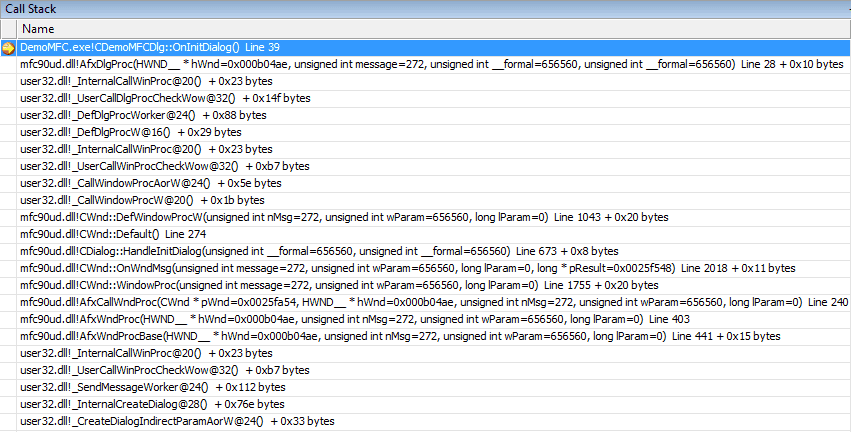Screen dimensions: 851x432
Task: Select the CWnd::Default() Line 274 frame
Action: 434,234
